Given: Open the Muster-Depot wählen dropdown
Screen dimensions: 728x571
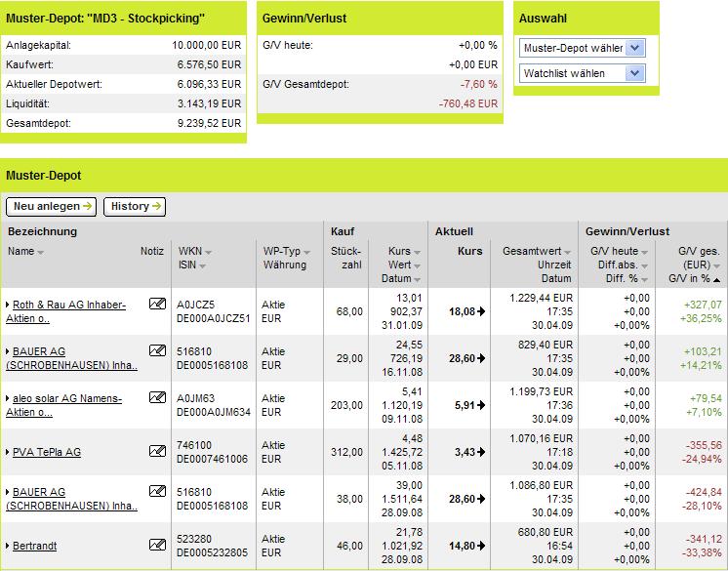Looking at the screenshot, I should coord(582,48).
